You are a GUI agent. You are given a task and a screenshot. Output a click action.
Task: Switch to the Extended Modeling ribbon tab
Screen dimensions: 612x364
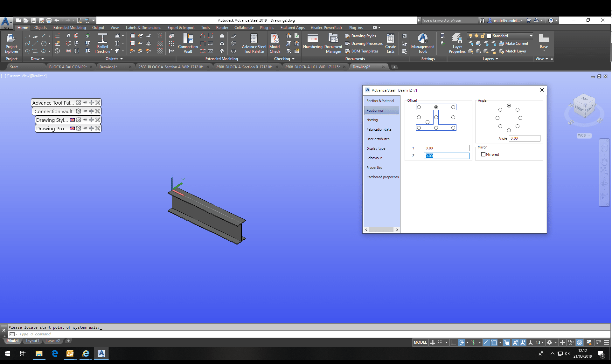pos(69,28)
